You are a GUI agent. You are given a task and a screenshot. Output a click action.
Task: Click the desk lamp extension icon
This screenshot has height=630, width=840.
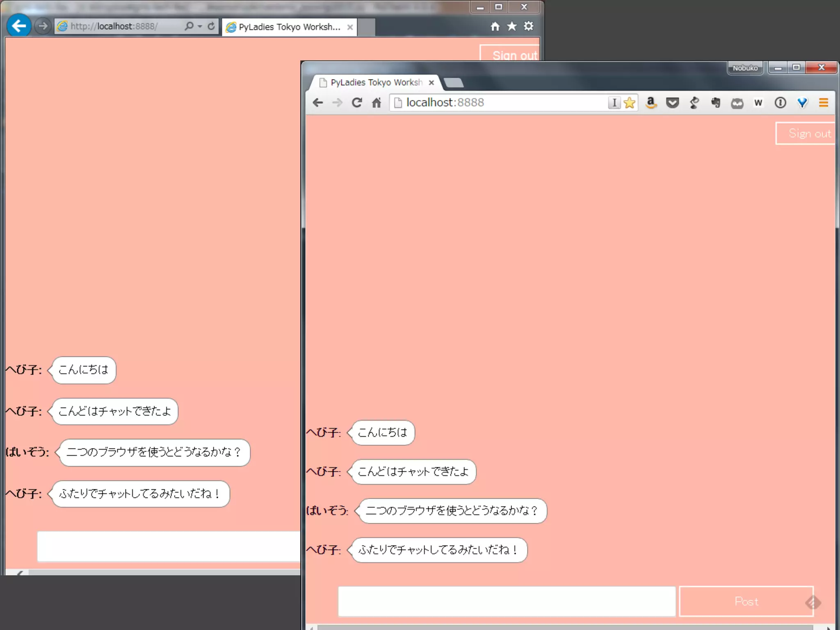pos(694,103)
